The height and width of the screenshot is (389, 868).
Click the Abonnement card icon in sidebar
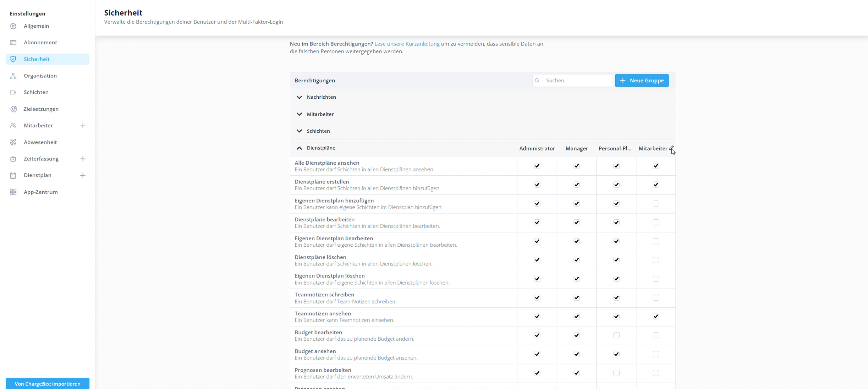pyautogui.click(x=13, y=43)
